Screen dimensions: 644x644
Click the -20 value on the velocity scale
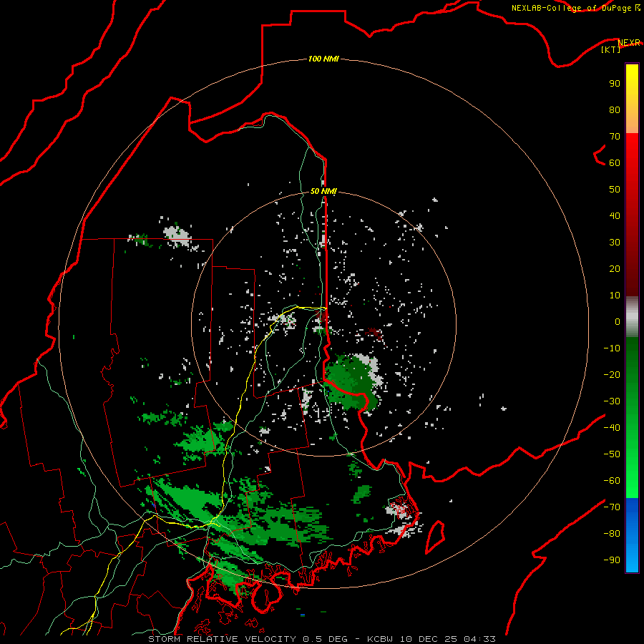(612, 374)
